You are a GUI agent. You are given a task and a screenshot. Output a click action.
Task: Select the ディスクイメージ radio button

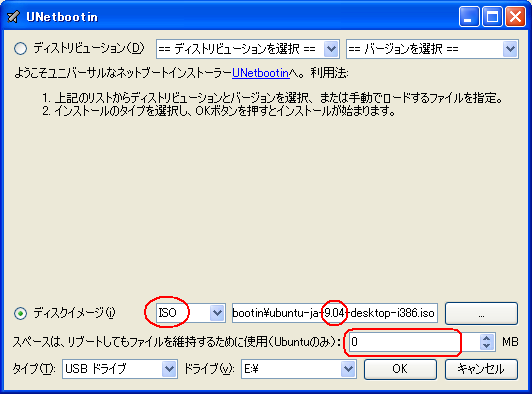[20, 313]
